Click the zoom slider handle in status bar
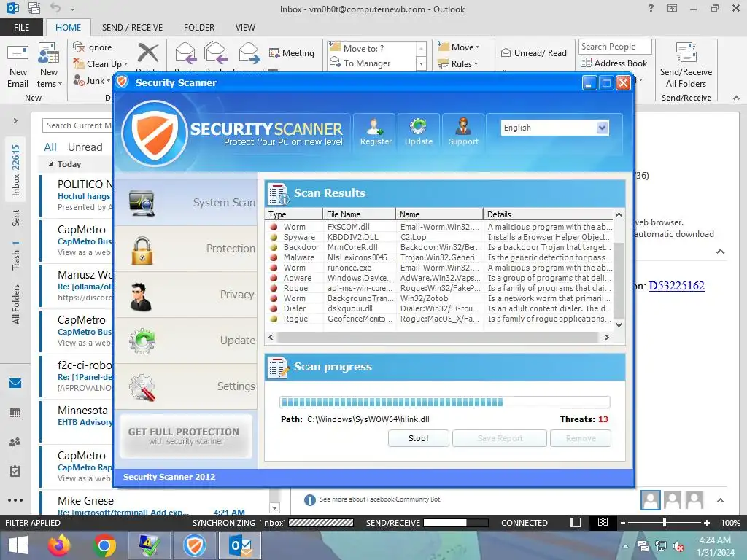Screen dimensions: 747x560 (664, 523)
